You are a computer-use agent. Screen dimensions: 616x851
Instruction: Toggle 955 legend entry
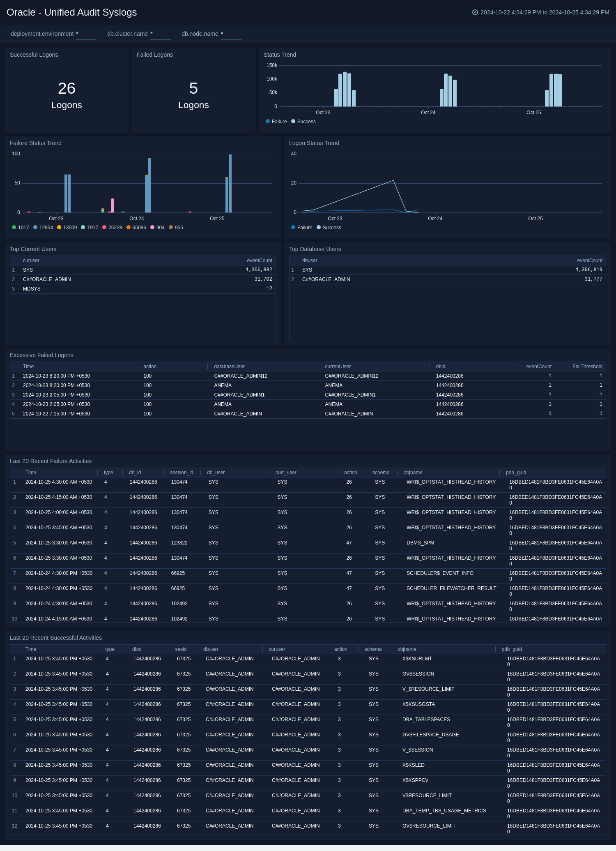[176, 228]
